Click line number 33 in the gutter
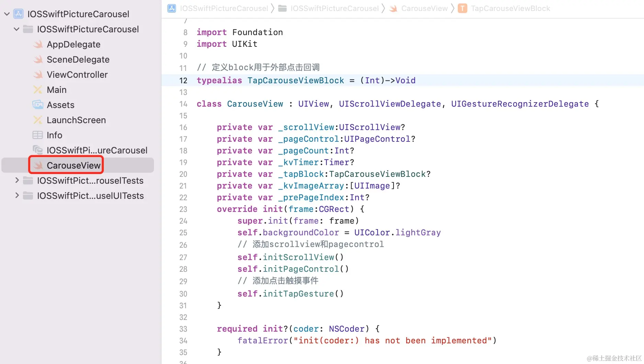The width and height of the screenshot is (644, 364). pos(183,329)
